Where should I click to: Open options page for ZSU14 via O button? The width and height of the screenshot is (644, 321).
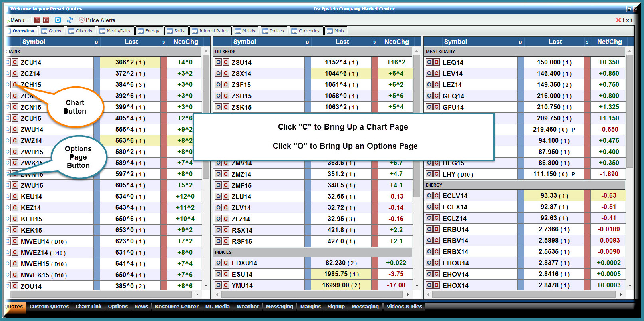pyautogui.click(x=218, y=62)
